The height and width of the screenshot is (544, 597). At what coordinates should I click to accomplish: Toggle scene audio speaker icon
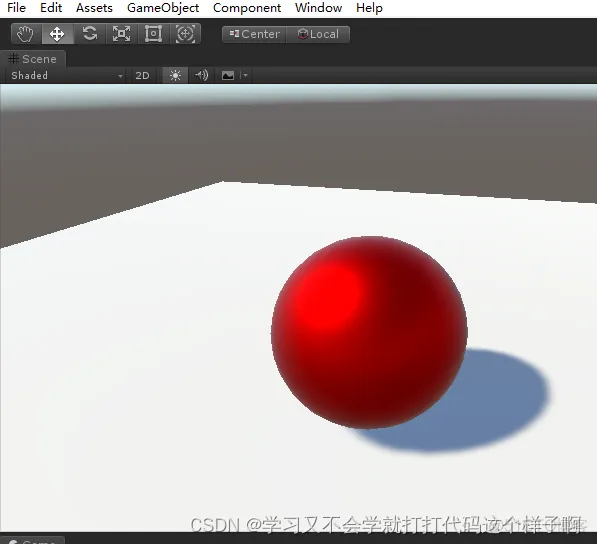201,75
